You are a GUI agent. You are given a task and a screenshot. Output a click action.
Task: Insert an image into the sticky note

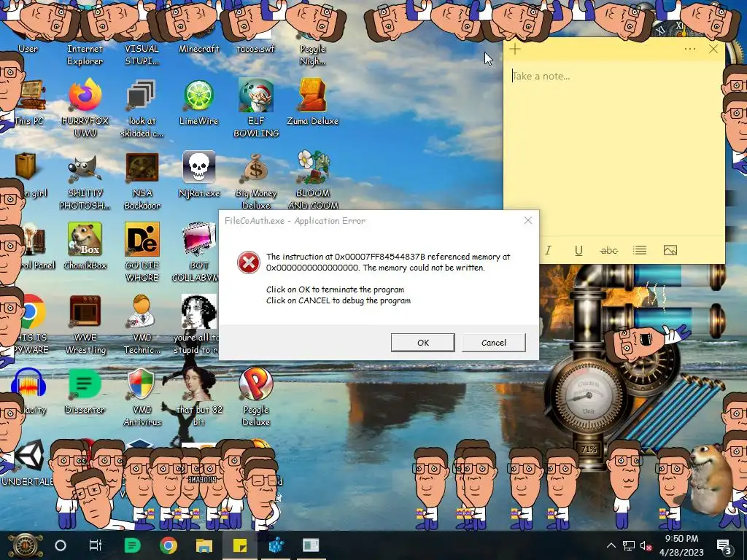pos(670,251)
